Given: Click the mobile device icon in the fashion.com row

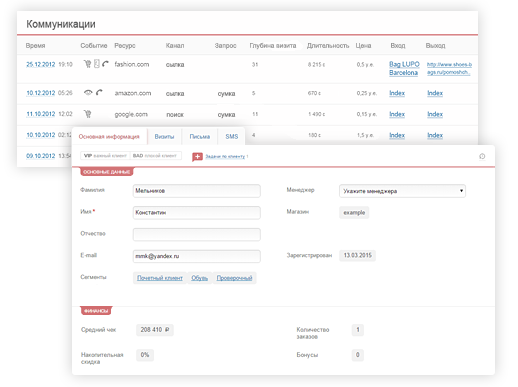Looking at the screenshot, I should [97, 63].
